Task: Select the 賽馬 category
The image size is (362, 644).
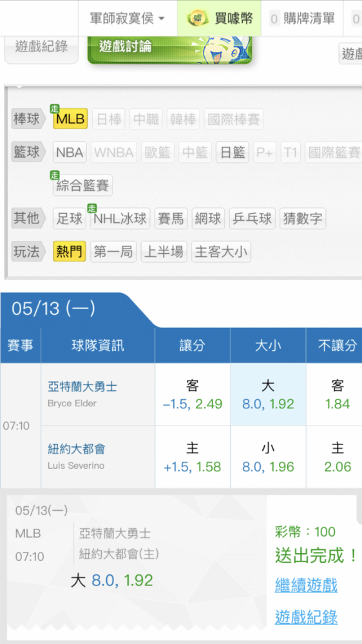Action: 171,218
